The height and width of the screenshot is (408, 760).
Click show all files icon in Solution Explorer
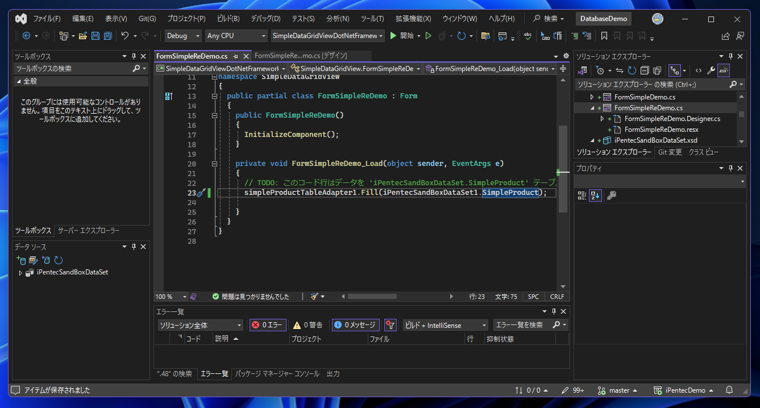click(x=657, y=71)
